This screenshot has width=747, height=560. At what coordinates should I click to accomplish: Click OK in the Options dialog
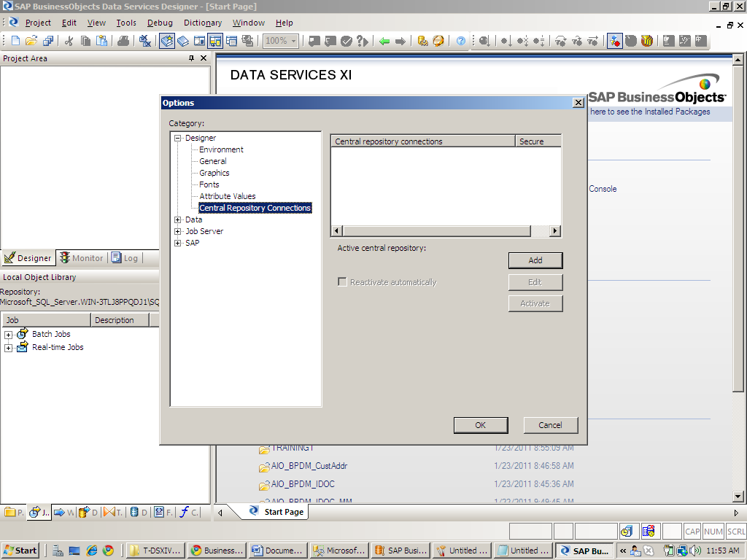click(481, 425)
